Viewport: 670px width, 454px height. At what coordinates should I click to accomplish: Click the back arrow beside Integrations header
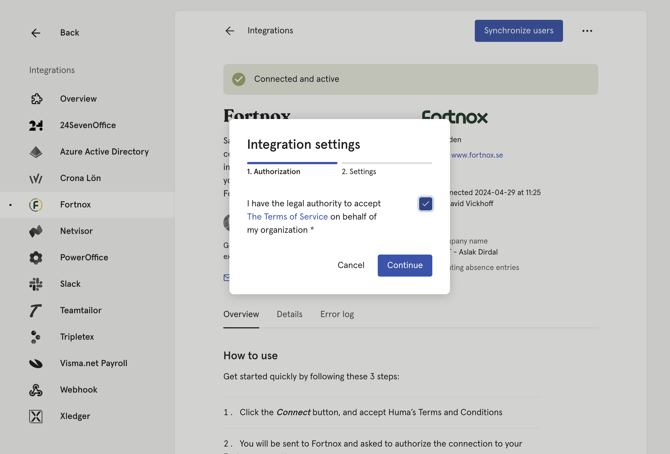[x=230, y=31]
